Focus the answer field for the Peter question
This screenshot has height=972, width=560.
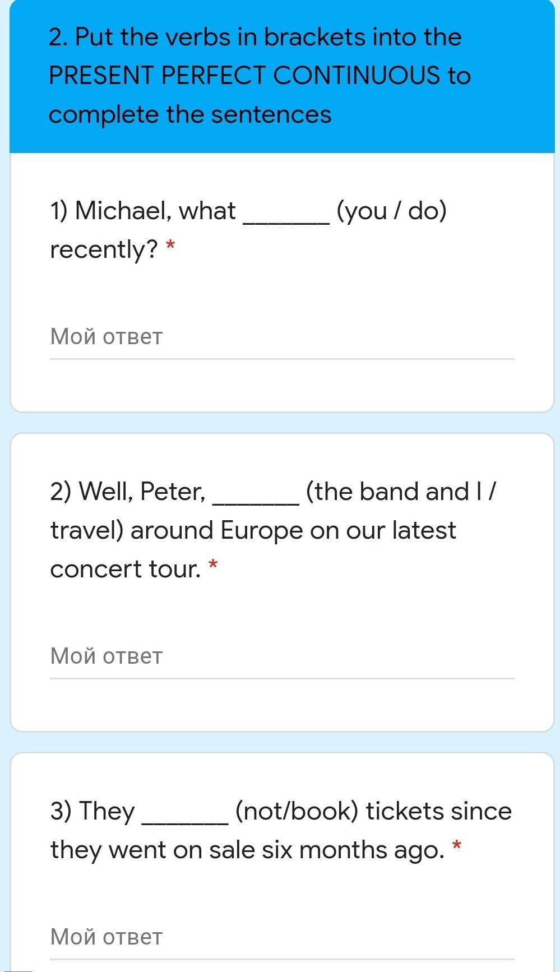(x=282, y=657)
